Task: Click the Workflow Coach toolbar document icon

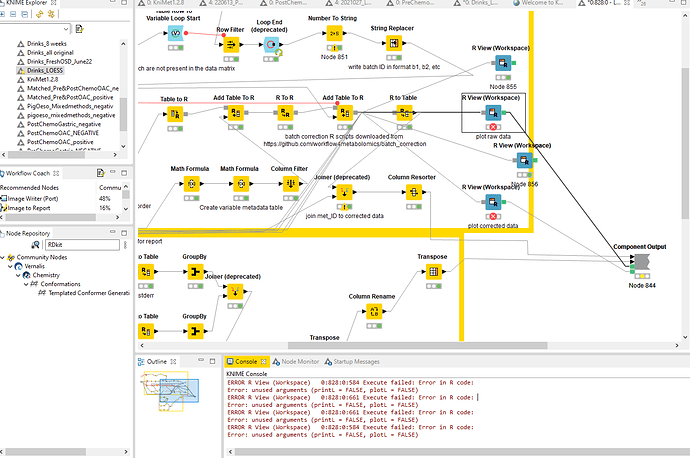Action: pos(100,173)
